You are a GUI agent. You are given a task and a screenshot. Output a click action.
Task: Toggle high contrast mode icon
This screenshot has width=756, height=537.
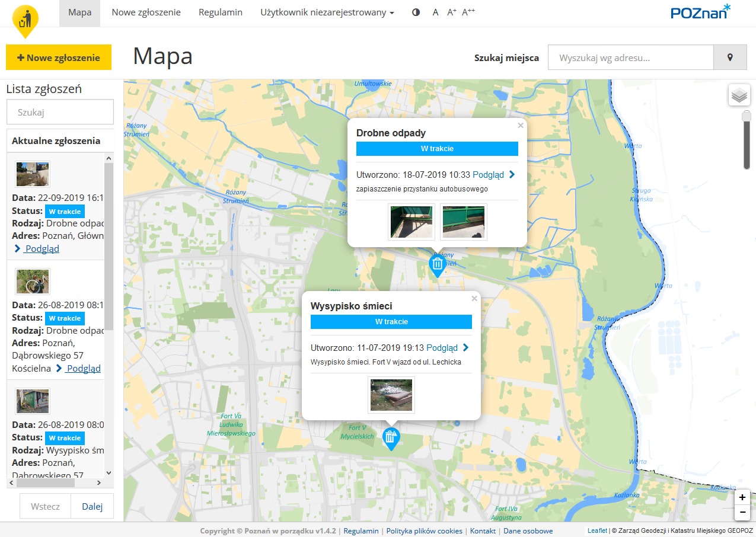[x=416, y=12]
